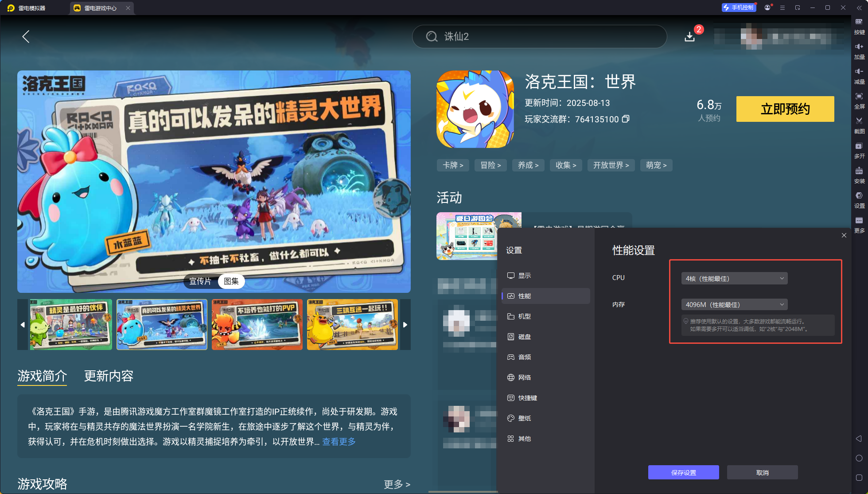The width and height of the screenshot is (868, 494).
Task: Select thumbnail 三端互通一起玩
Action: pyautogui.click(x=352, y=325)
